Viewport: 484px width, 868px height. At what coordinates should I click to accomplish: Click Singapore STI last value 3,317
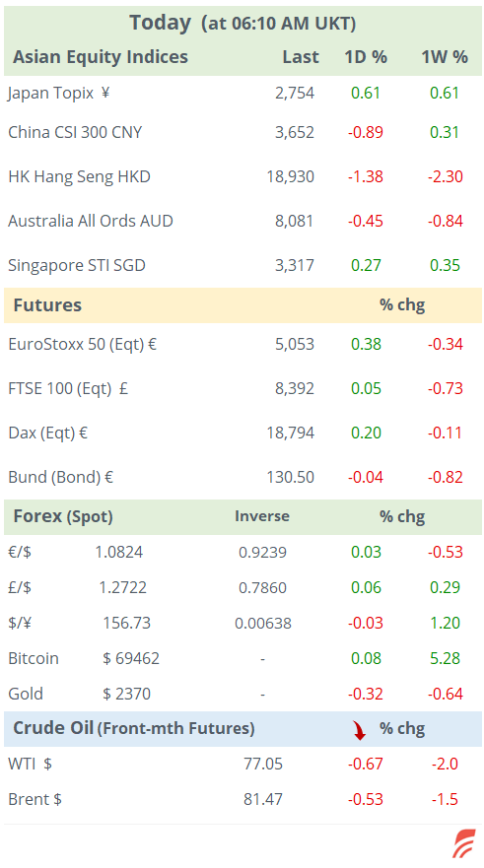click(x=295, y=265)
